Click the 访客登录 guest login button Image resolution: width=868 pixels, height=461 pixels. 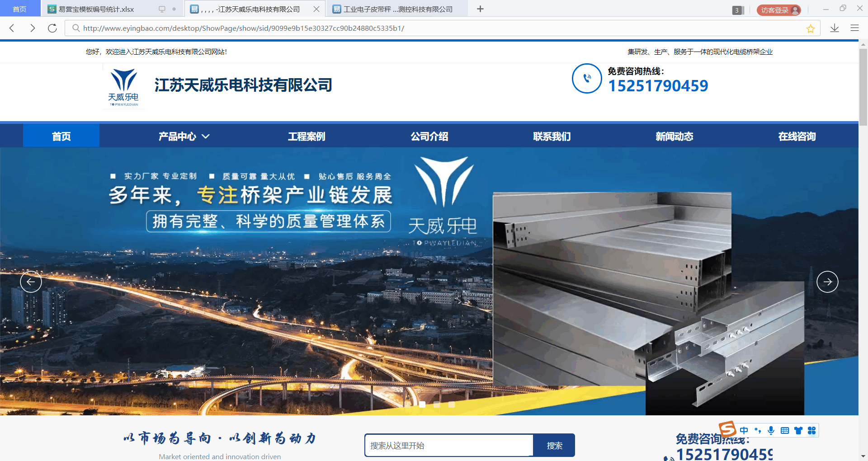(779, 10)
